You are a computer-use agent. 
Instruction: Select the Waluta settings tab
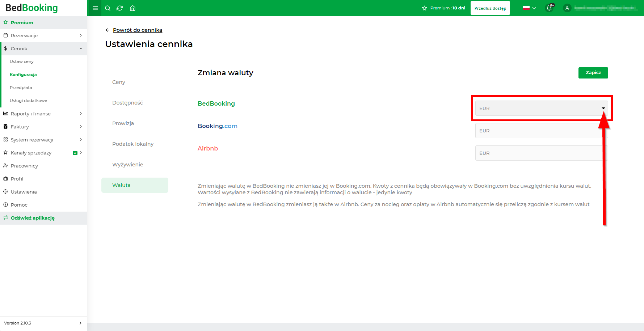tap(135, 185)
